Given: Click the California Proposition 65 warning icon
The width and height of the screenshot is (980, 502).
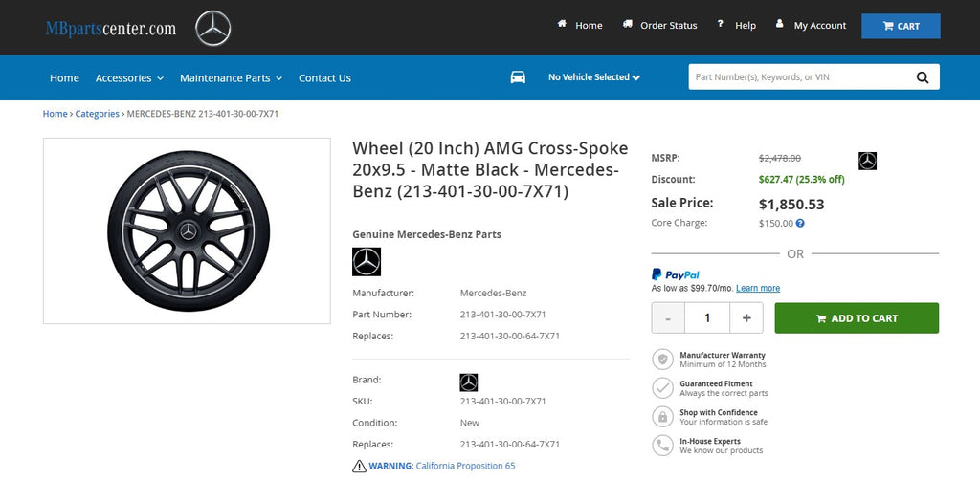Looking at the screenshot, I should (x=359, y=467).
